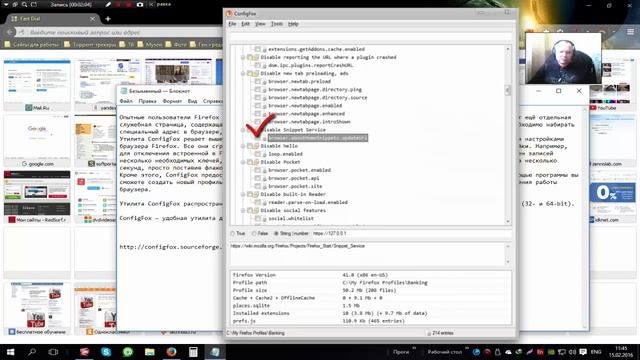Viewport: 640px width, 360px height.
Task: Select the highlighted snippets updateUrl preference row
Action: (318, 138)
